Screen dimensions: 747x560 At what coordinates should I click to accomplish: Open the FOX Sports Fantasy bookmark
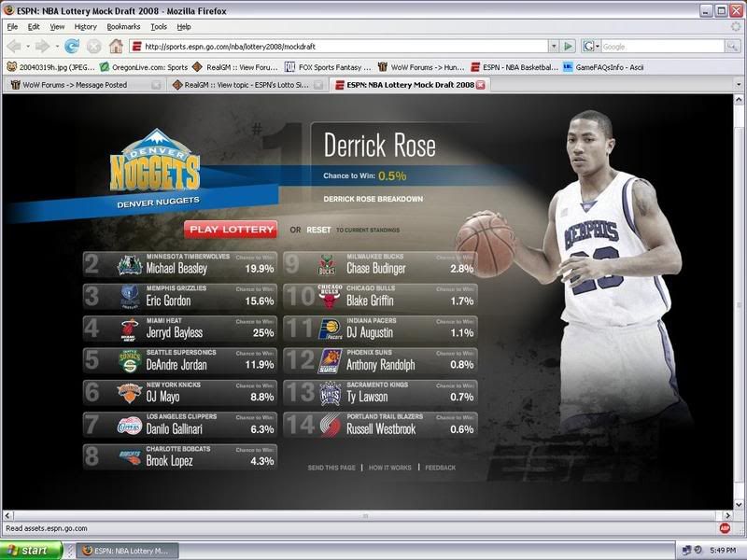[328, 67]
